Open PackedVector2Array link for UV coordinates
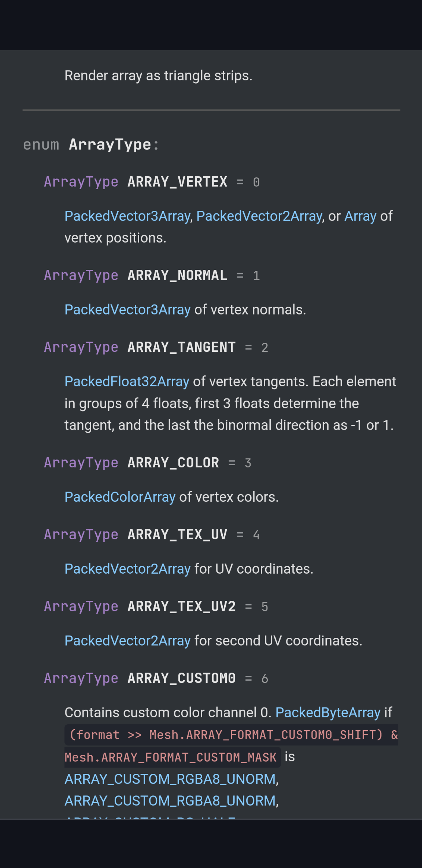422x868 pixels. click(127, 569)
